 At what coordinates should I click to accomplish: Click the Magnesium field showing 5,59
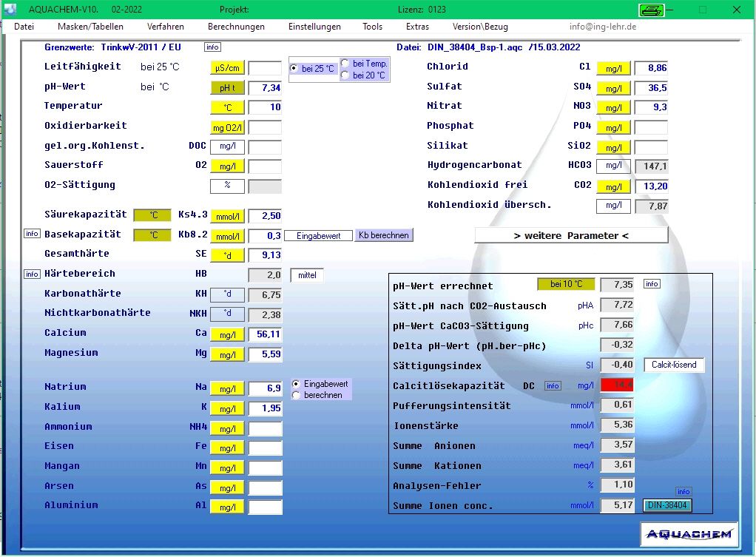[x=265, y=354]
